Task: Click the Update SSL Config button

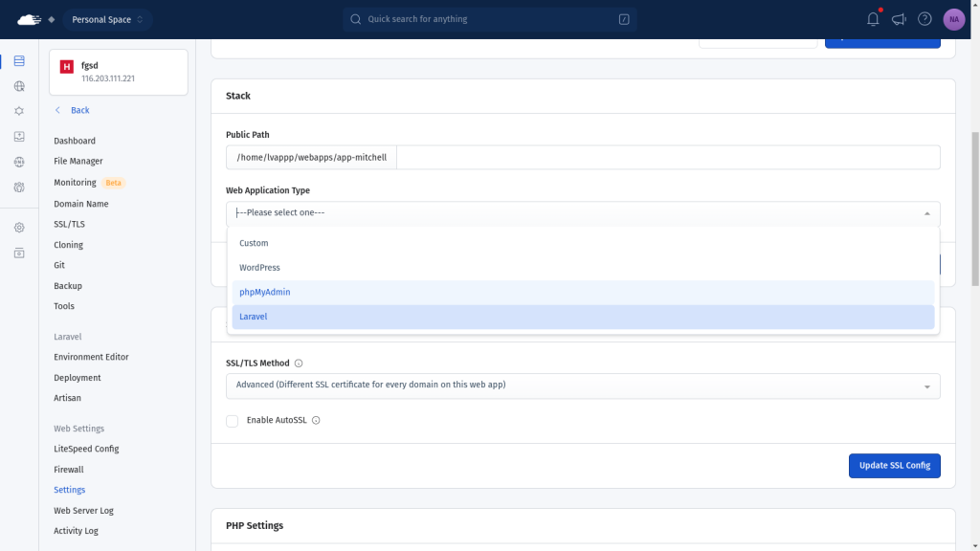Action: (894, 466)
